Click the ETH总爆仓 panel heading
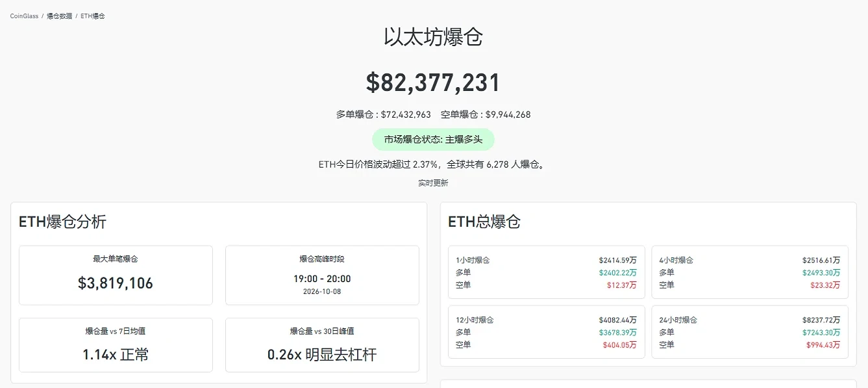Image resolution: width=868 pixels, height=388 pixels. tap(484, 222)
